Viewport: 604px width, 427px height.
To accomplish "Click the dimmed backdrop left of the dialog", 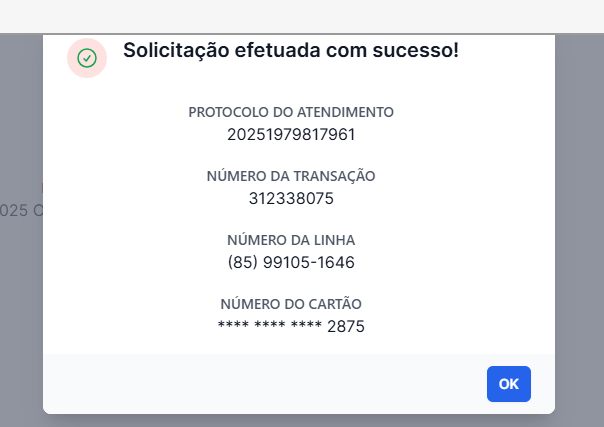I will pos(20,300).
